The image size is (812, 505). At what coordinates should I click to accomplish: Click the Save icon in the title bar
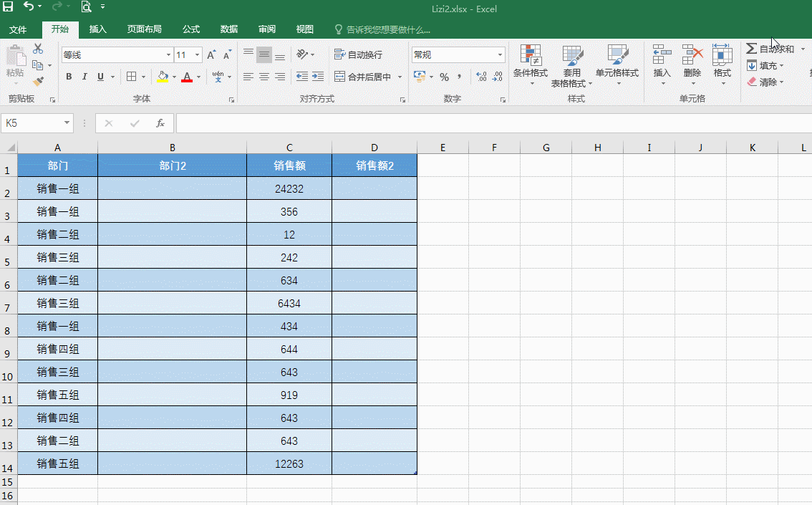coord(8,6)
